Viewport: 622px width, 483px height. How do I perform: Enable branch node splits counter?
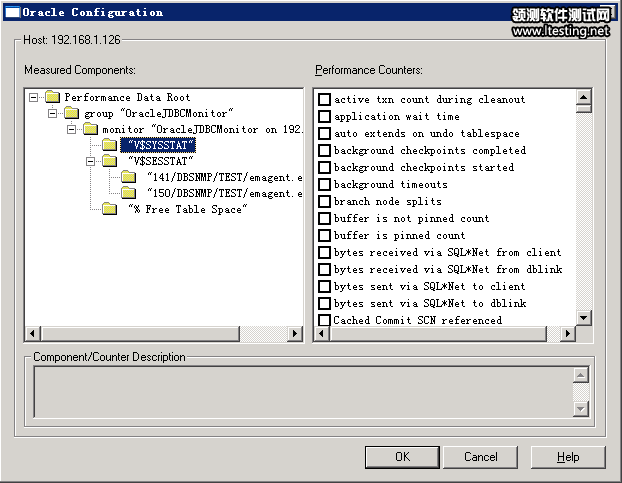click(324, 201)
